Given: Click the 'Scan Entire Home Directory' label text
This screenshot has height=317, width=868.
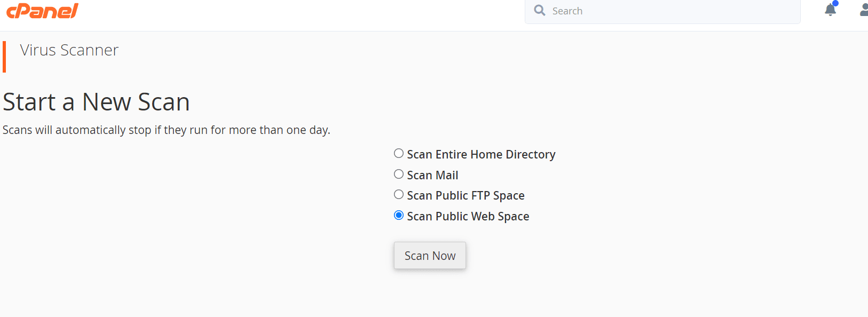Looking at the screenshot, I should point(481,155).
